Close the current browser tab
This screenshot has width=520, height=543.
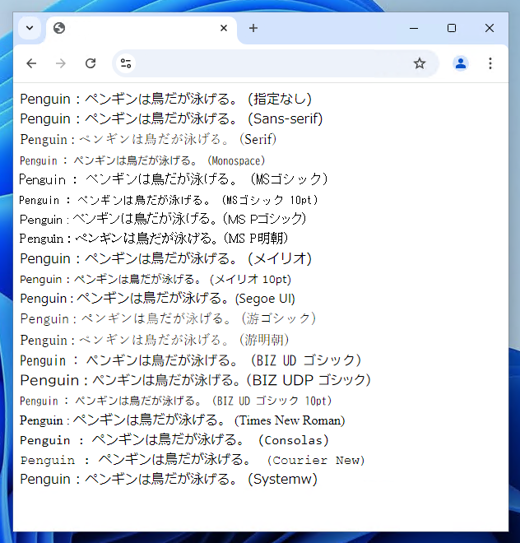pos(224,28)
